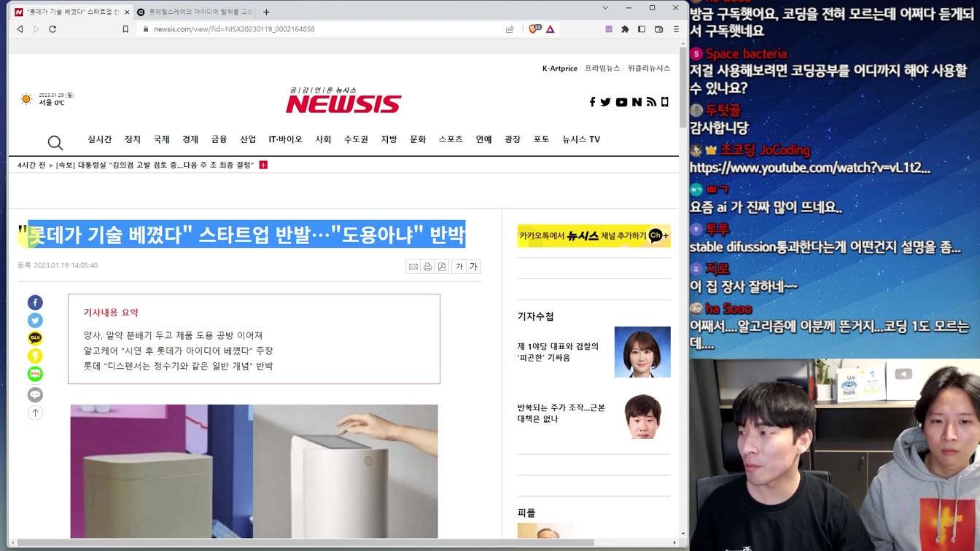980x551 pixels.
Task: Click the article's water dispenser photo
Action: point(254,472)
